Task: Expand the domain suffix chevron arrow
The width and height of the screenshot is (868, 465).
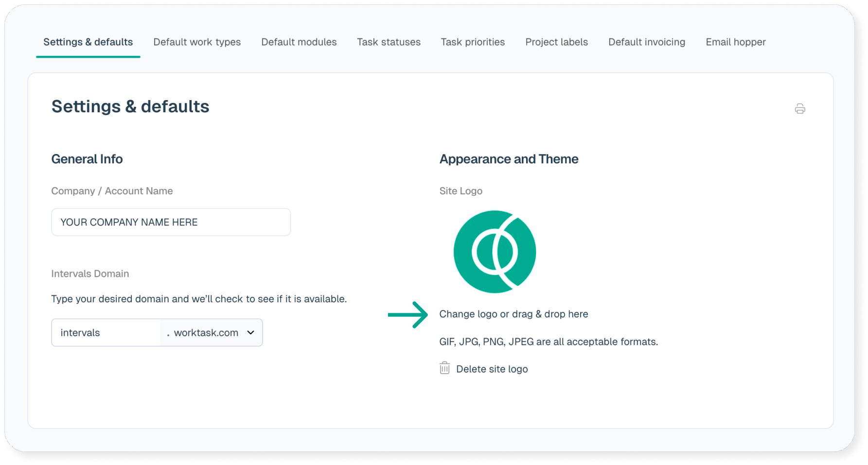Action: (251, 333)
